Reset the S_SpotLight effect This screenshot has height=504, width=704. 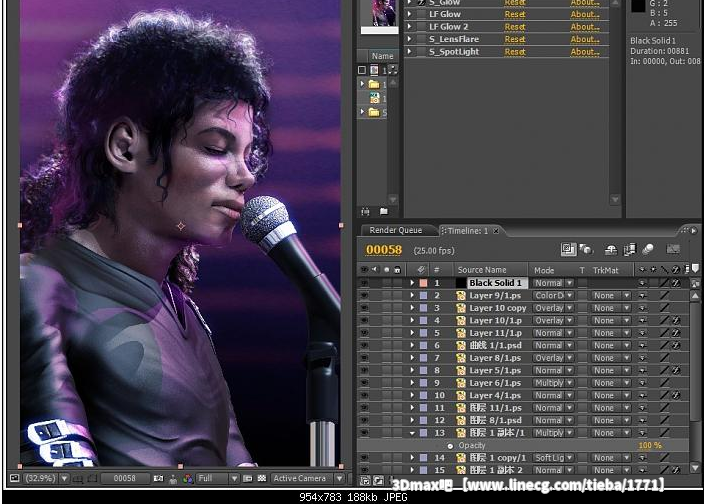[x=515, y=51]
